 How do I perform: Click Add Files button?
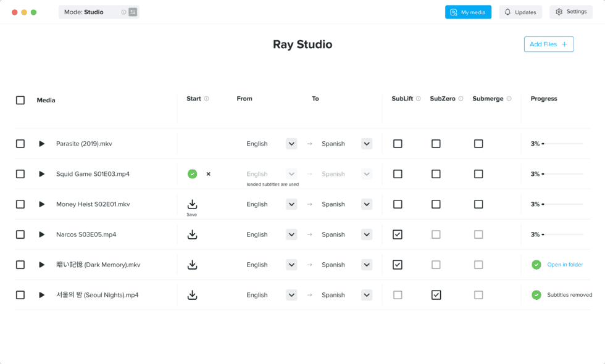[549, 44]
